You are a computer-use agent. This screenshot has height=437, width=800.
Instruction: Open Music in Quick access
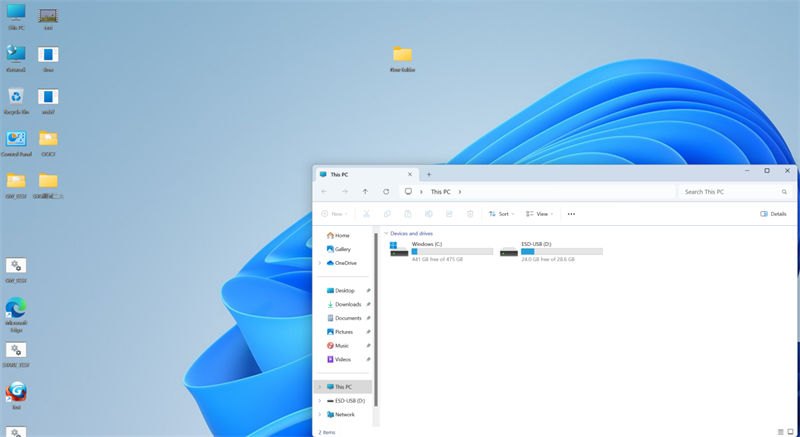[338, 346]
